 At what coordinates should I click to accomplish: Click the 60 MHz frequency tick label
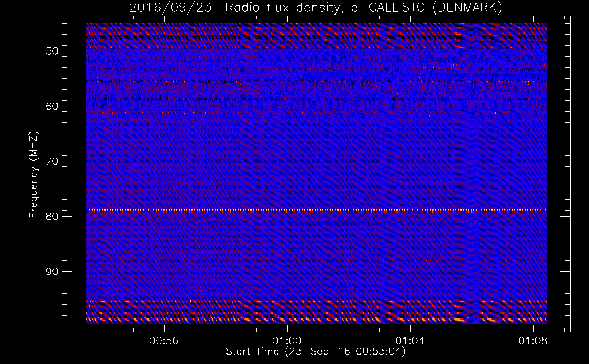52,106
